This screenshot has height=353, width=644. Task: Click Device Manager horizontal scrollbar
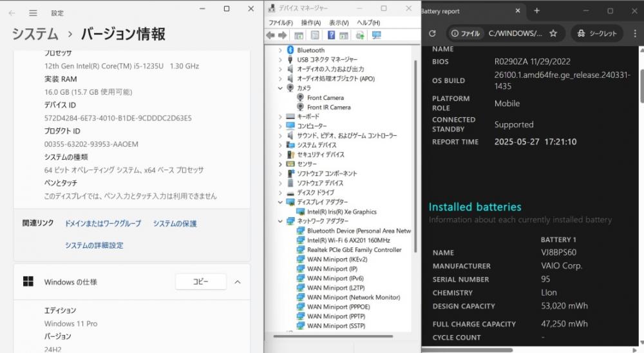(x=333, y=336)
